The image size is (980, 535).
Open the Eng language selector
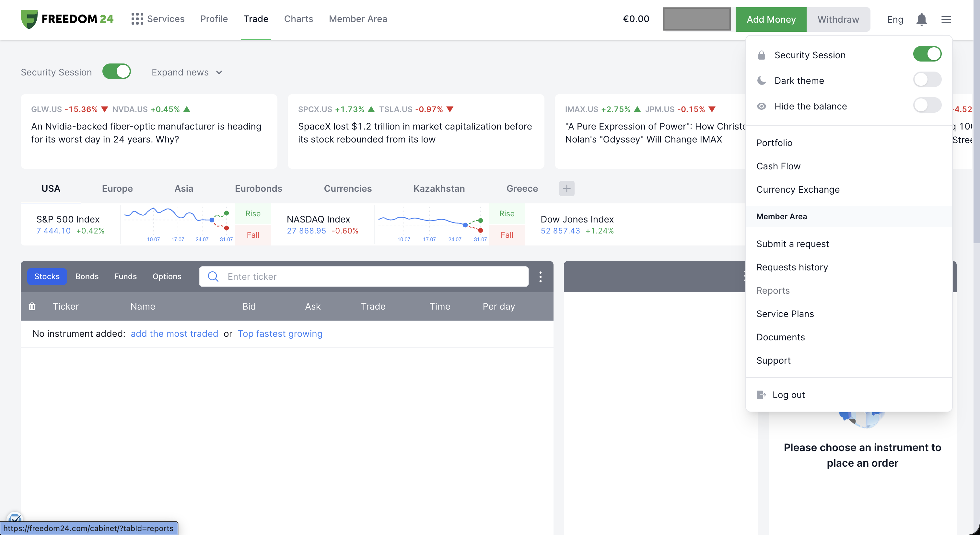pyautogui.click(x=895, y=19)
